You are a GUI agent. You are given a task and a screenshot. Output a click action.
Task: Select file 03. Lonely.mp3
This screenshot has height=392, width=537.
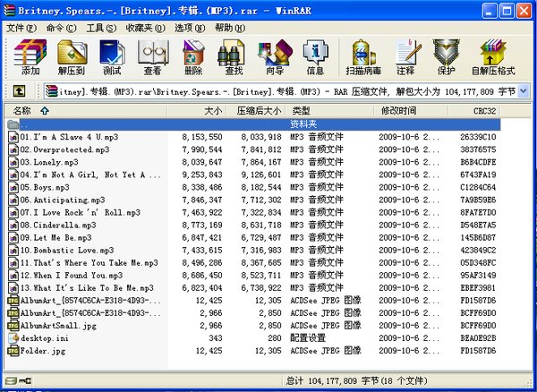pyautogui.click(x=49, y=162)
